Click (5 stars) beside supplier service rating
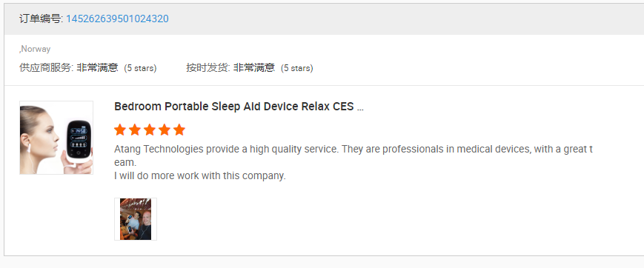644x268 pixels. pyautogui.click(x=141, y=68)
